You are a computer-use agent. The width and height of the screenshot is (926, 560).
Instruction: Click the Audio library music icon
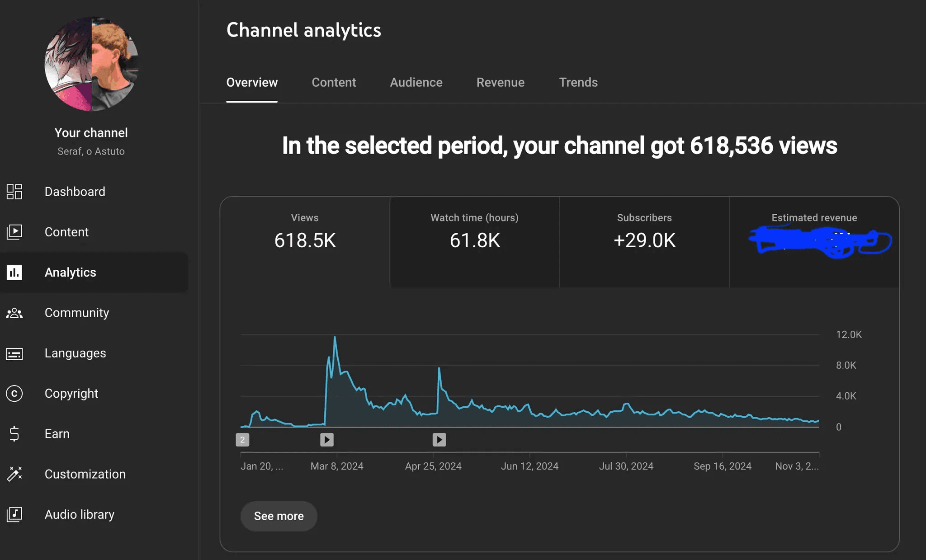(14, 514)
